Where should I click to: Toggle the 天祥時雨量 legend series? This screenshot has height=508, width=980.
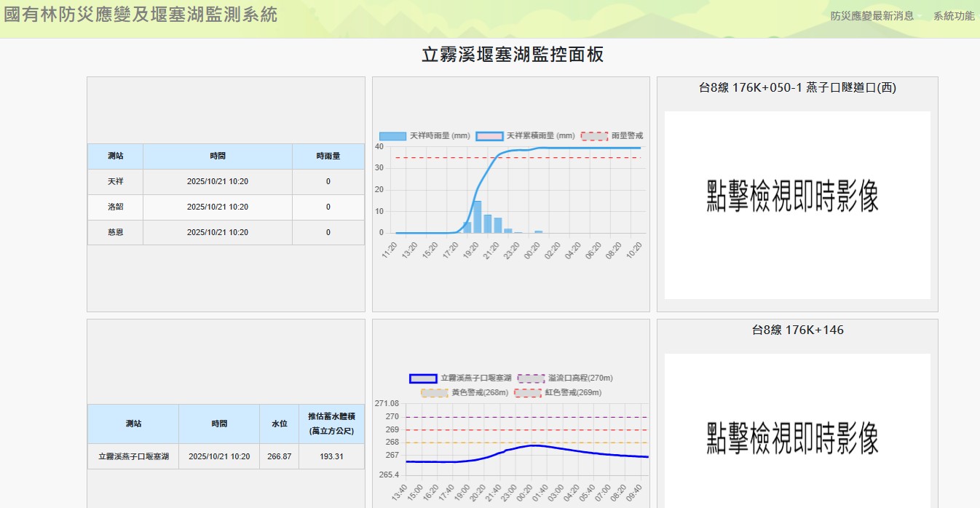393,136
